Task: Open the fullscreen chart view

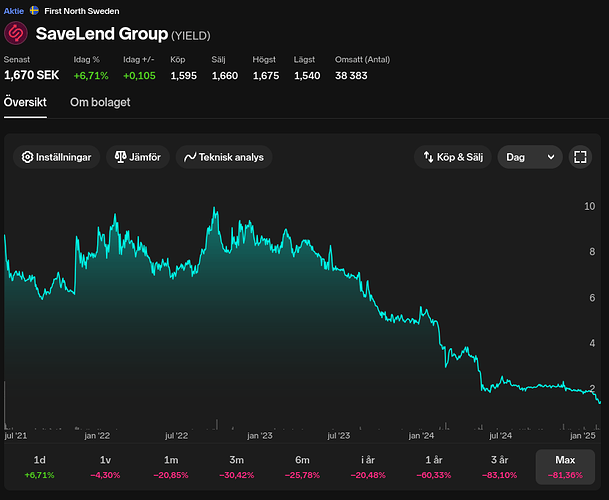Action: pyautogui.click(x=580, y=157)
